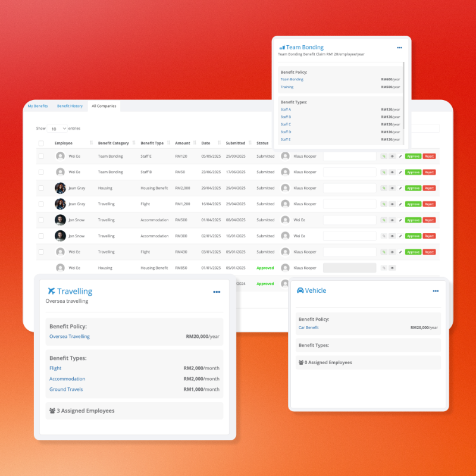Viewport: 476px width, 476px height.
Task: View Wei Ee's RM430 Flight claim
Action: (392, 252)
